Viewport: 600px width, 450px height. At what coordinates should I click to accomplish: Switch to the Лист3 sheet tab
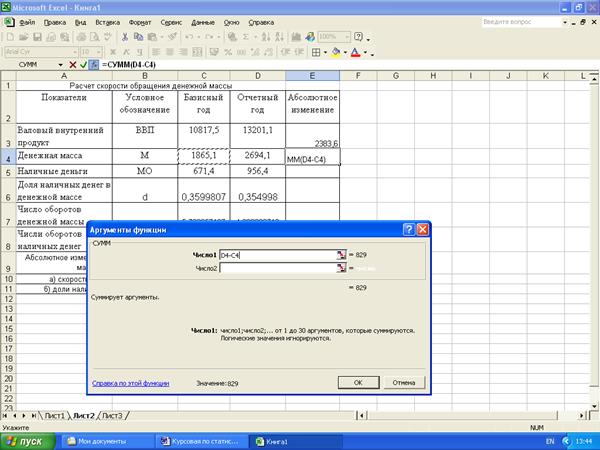(x=112, y=414)
